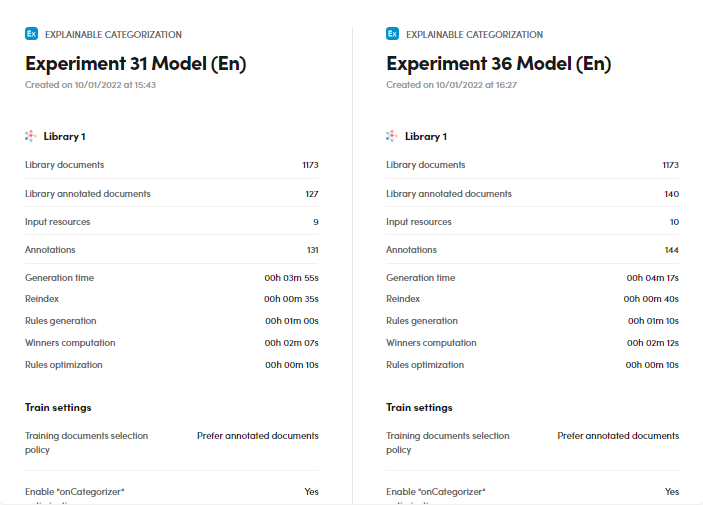Select the Experiment 31 Model (En) title
The width and height of the screenshot is (703, 505).
click(135, 64)
